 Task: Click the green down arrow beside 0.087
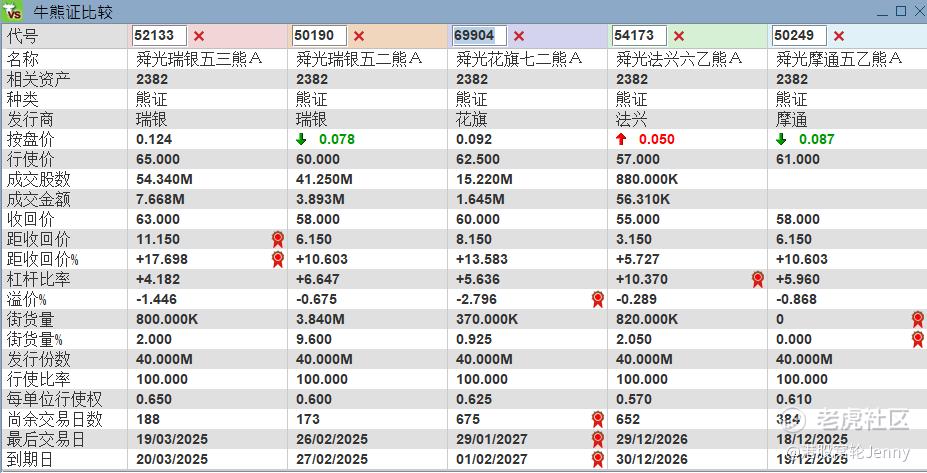coord(782,140)
